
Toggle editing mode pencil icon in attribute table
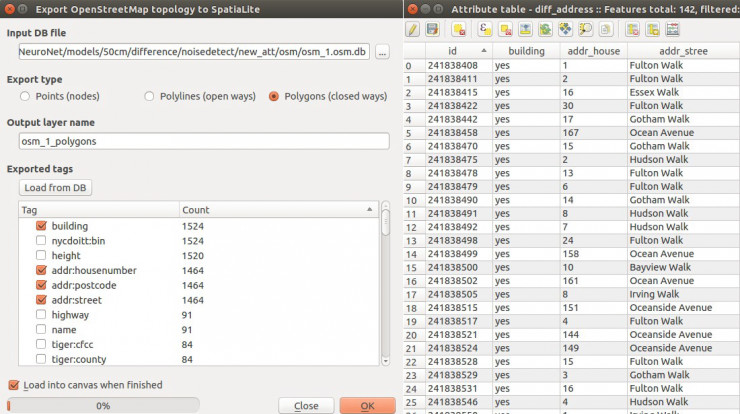(x=412, y=29)
